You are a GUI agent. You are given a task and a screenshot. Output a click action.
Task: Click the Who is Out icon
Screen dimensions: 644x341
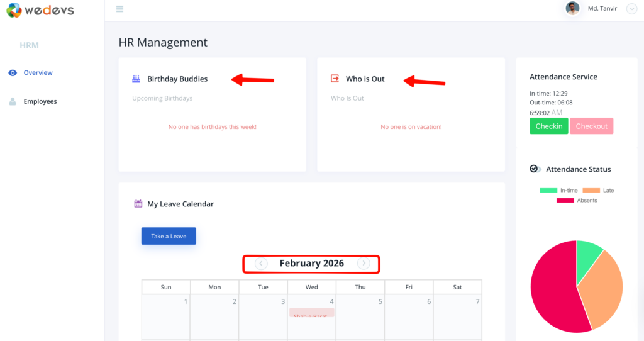tap(335, 79)
